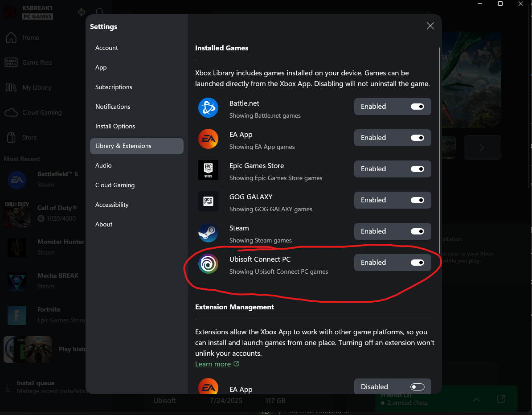Expand the friends chat panel chevron
Viewport: 532px width, 415px height.
(476, 399)
